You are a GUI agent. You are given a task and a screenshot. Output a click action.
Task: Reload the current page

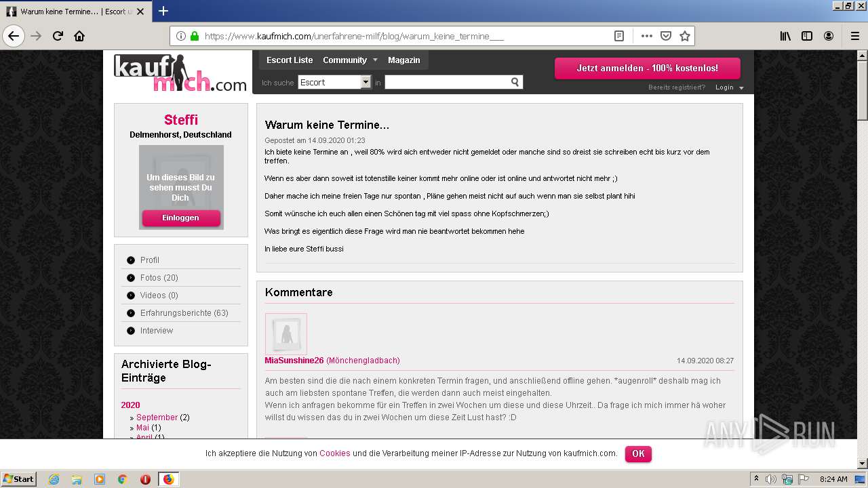coord(58,36)
